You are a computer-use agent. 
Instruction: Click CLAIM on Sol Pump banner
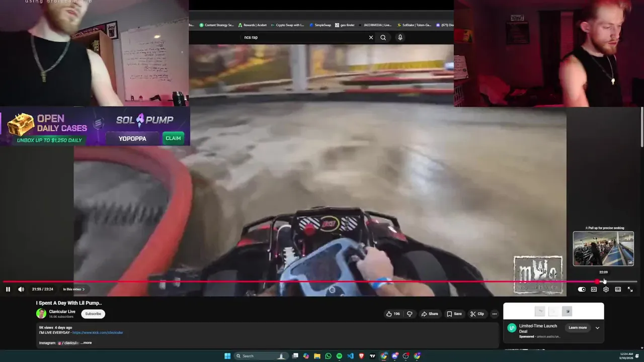(173, 138)
